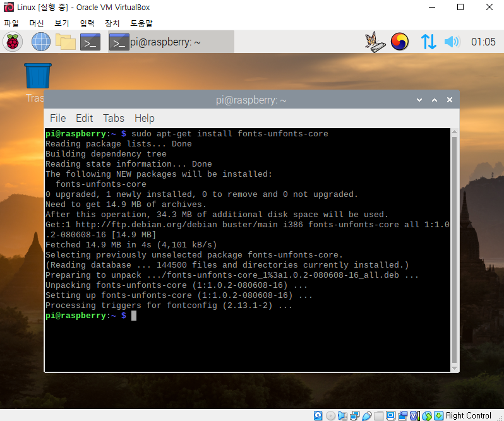Maximize the terminal window with the up chevron
The height and width of the screenshot is (421, 504).
point(435,100)
